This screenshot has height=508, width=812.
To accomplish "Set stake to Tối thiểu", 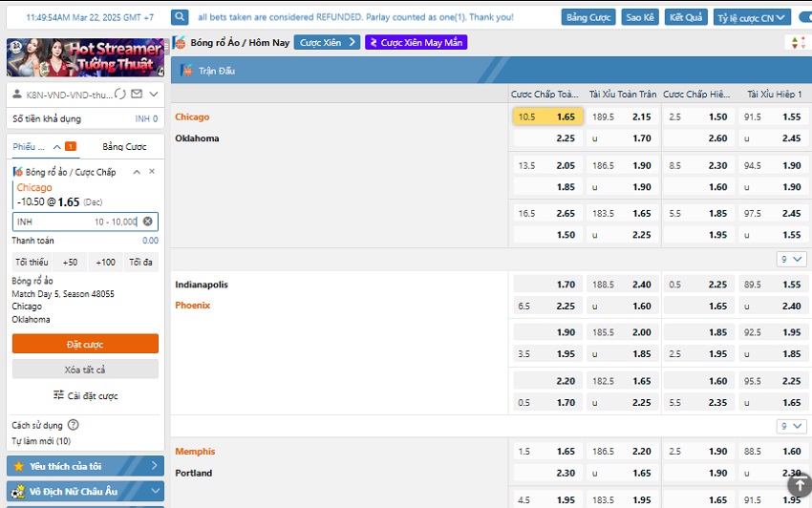I will [32, 262].
